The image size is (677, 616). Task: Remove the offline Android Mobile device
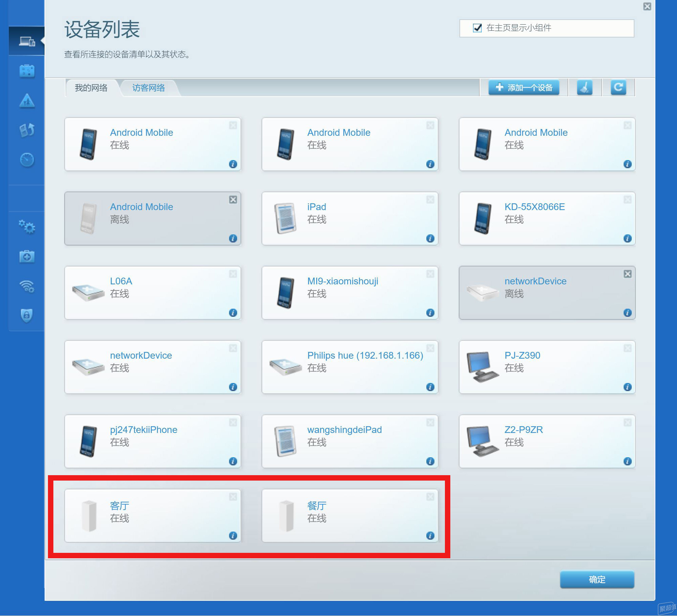(x=233, y=200)
